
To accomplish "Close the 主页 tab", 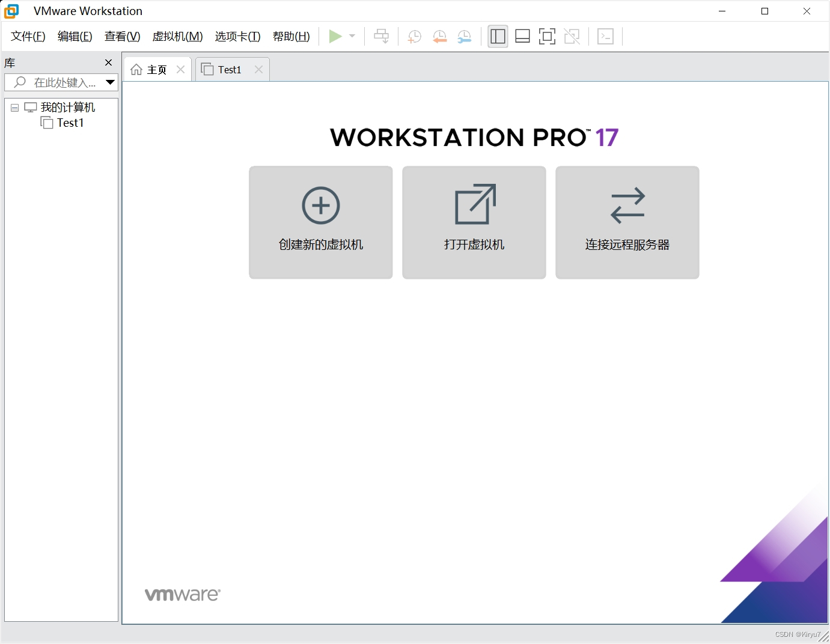I will [x=180, y=70].
